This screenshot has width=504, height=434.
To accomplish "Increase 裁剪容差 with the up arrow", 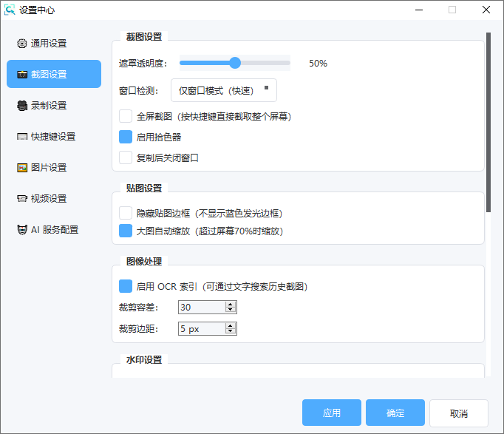I will point(230,305).
